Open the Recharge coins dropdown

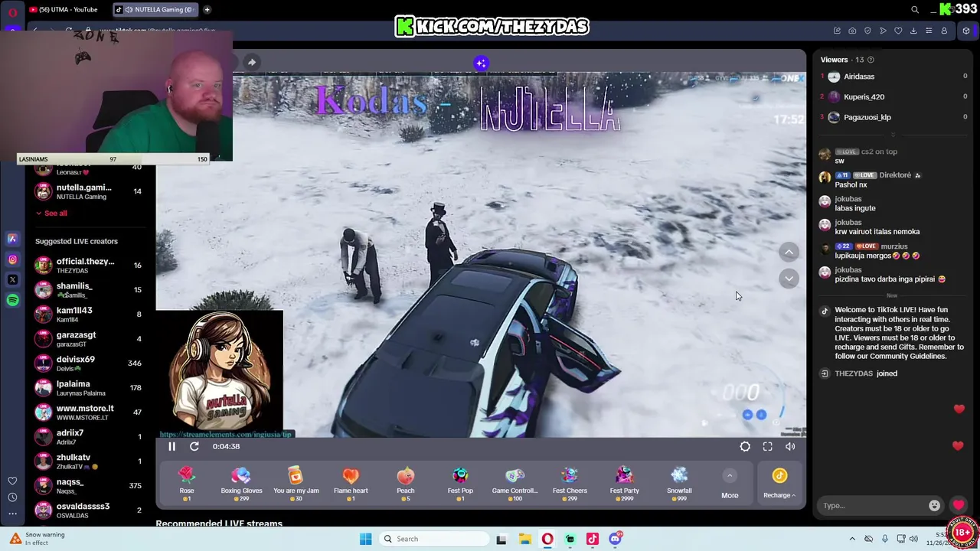click(x=779, y=484)
